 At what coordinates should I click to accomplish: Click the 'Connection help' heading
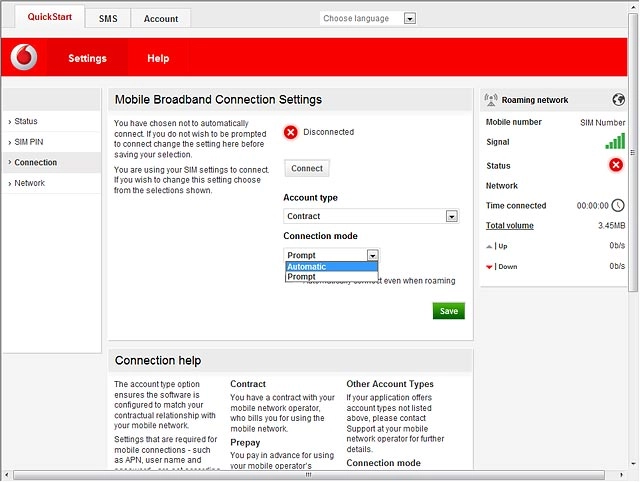(x=158, y=360)
